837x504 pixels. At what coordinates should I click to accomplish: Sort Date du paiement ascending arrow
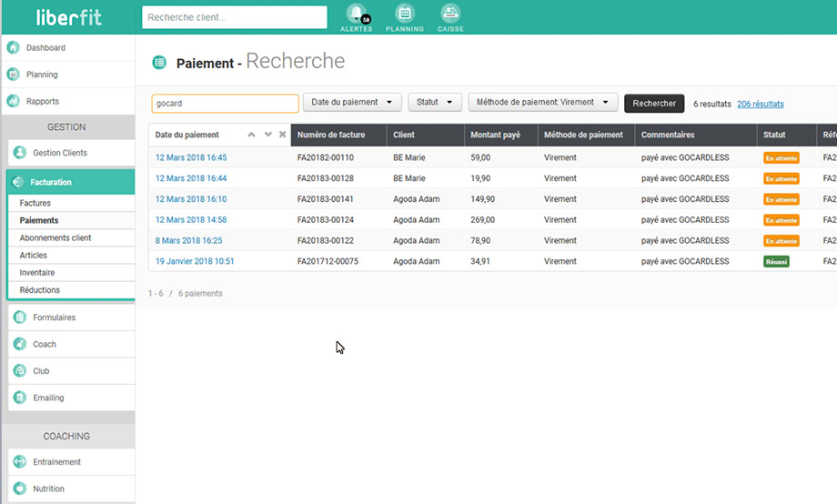[x=252, y=135]
